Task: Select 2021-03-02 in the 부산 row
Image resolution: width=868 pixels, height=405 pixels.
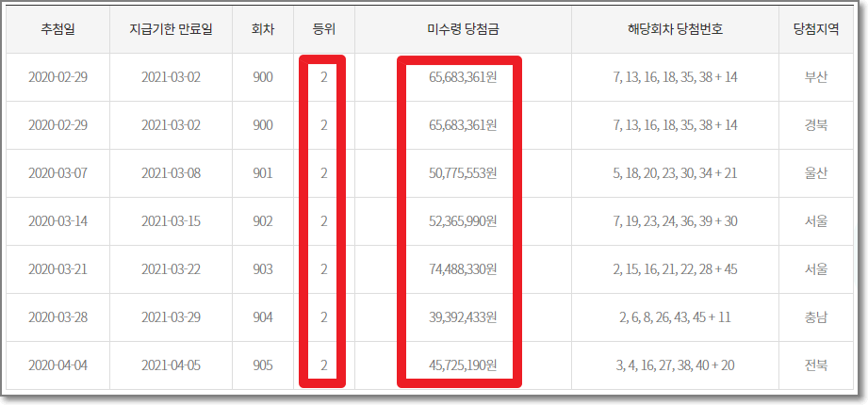Action: (171, 77)
